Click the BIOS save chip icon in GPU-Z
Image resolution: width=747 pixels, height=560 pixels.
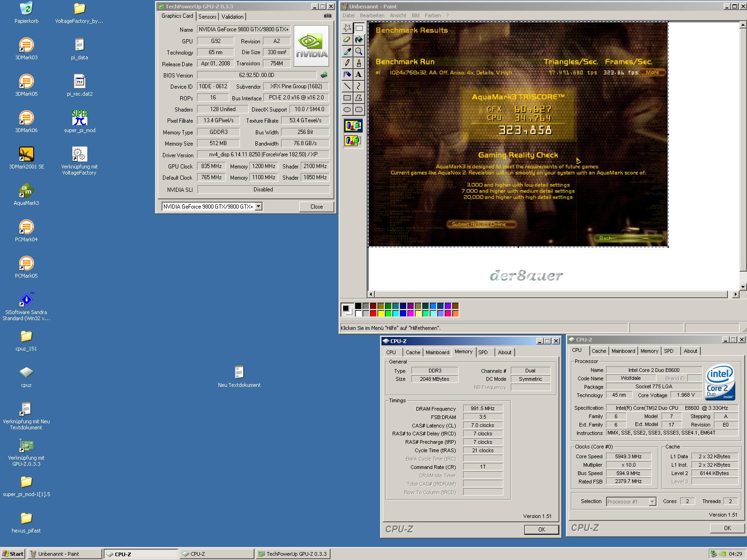coord(324,75)
